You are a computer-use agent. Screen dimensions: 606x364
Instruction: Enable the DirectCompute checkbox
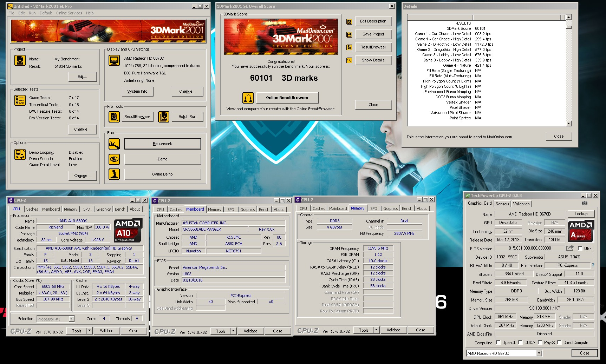pyautogui.click(x=560, y=342)
